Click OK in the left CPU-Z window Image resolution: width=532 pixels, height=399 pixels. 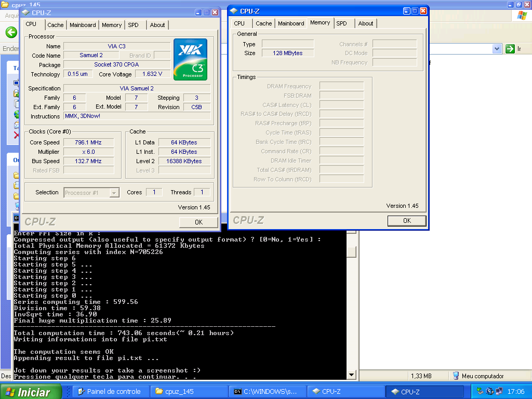199,222
